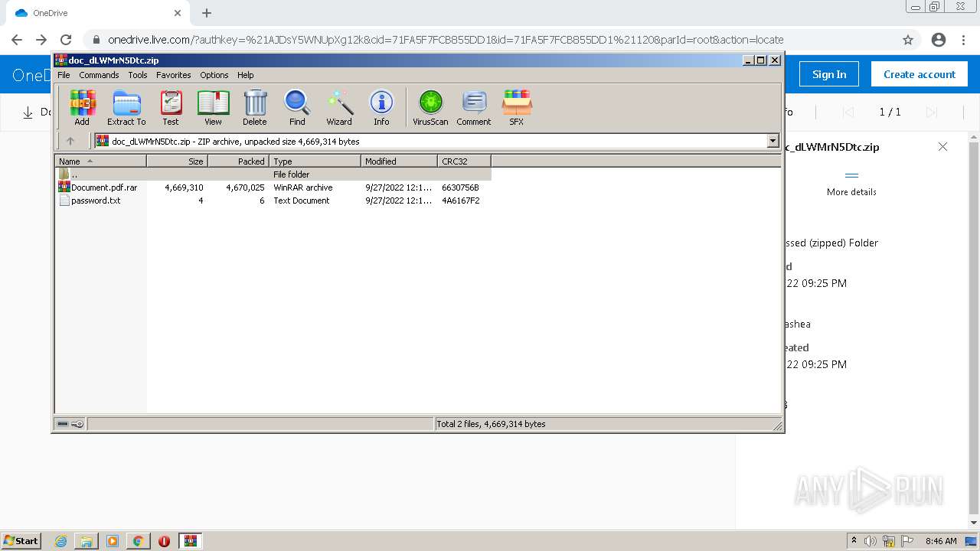This screenshot has width=980, height=551.
Task: Open the Find magnifier tool
Action: click(297, 107)
